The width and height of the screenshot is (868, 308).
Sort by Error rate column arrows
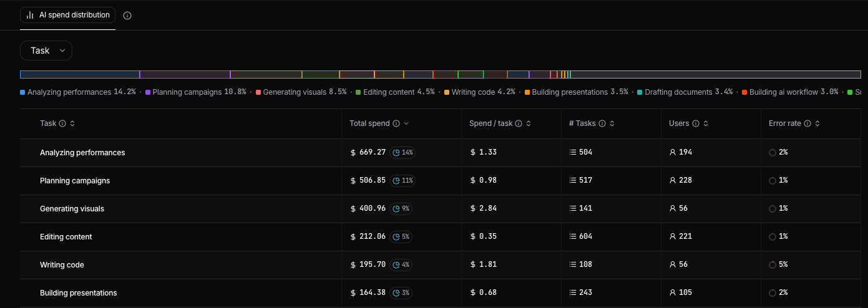pos(817,123)
